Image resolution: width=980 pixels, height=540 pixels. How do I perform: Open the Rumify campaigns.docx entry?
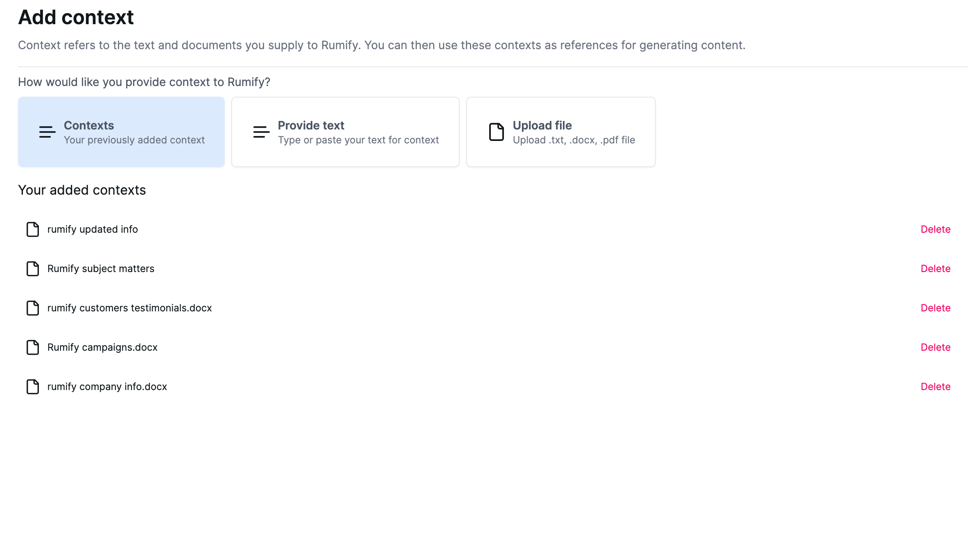pyautogui.click(x=102, y=347)
